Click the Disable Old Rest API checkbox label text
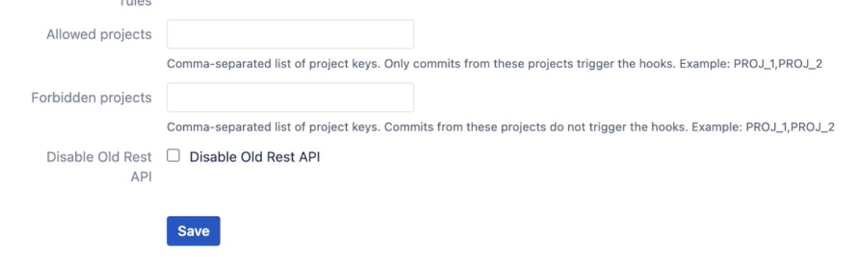The height and width of the screenshot is (257, 868). coord(254,157)
